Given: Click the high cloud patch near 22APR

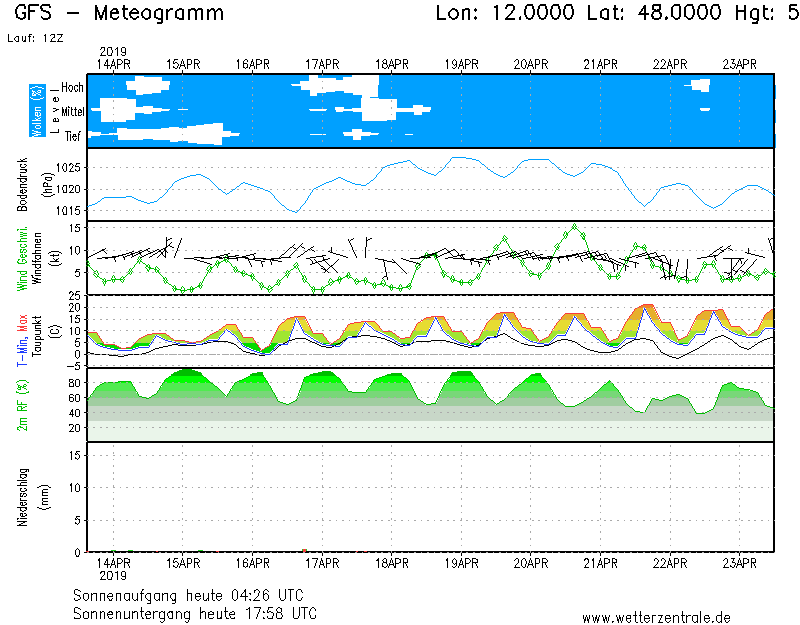Looking at the screenshot, I should [x=699, y=85].
